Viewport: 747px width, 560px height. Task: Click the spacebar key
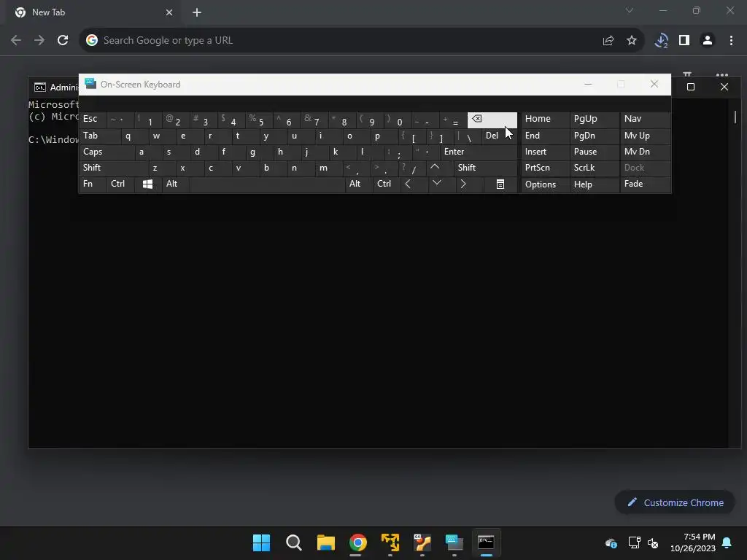pos(267,184)
